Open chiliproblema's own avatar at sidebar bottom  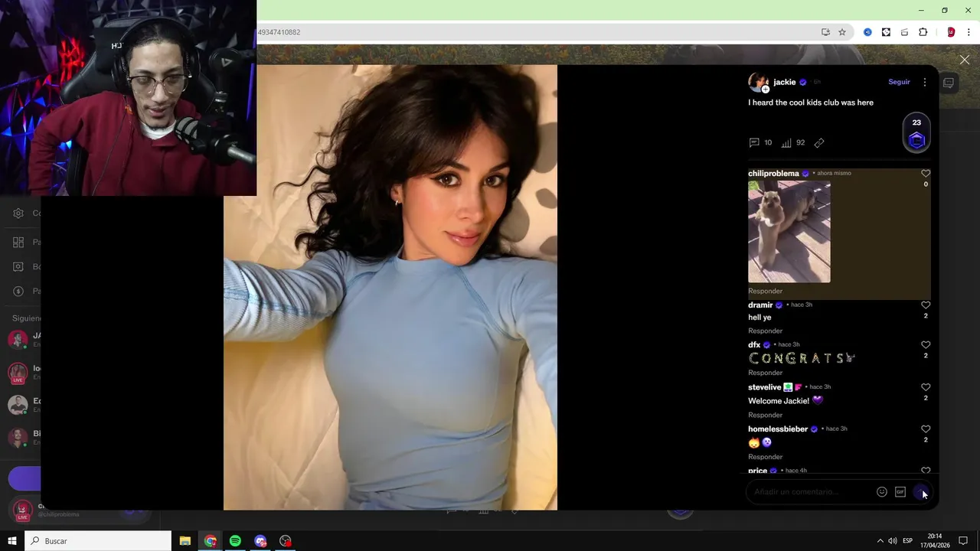[x=22, y=510]
